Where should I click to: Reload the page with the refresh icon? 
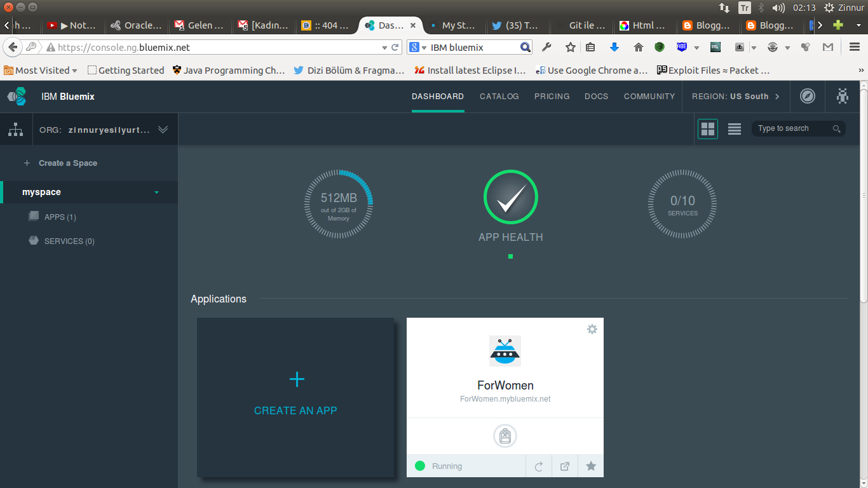coord(395,47)
